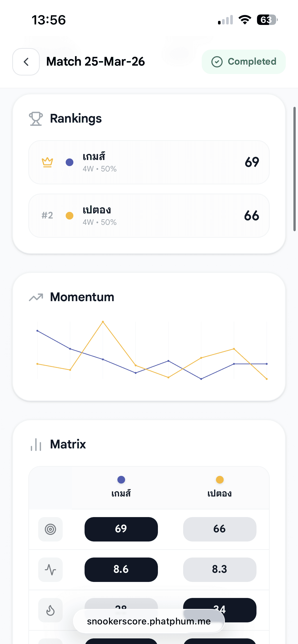Tap the Wi-Fi status icon
Screen dimensions: 298x644
coord(245,20)
